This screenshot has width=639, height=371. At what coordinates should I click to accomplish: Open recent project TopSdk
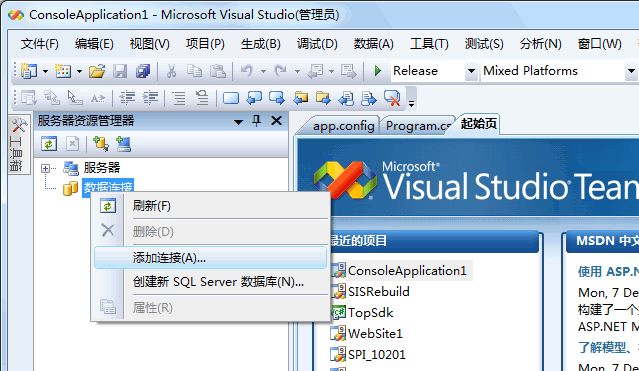(x=370, y=313)
